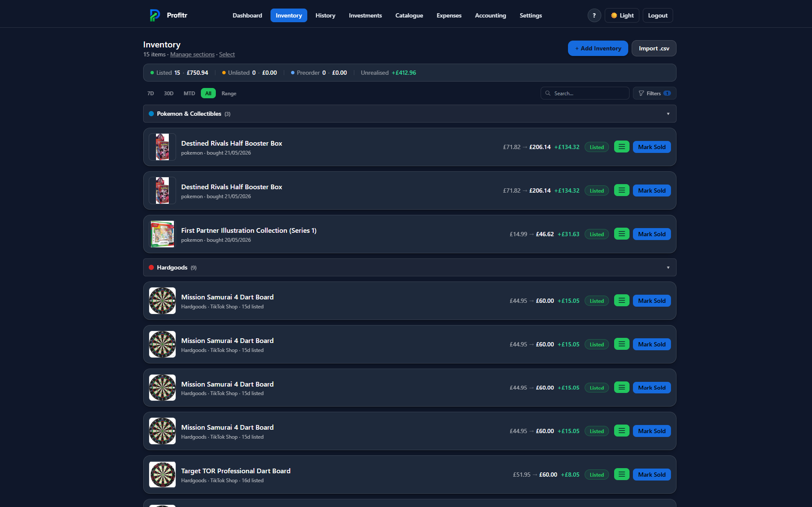Mark first Mission Samurai 4 Dart Board sold

(652, 301)
